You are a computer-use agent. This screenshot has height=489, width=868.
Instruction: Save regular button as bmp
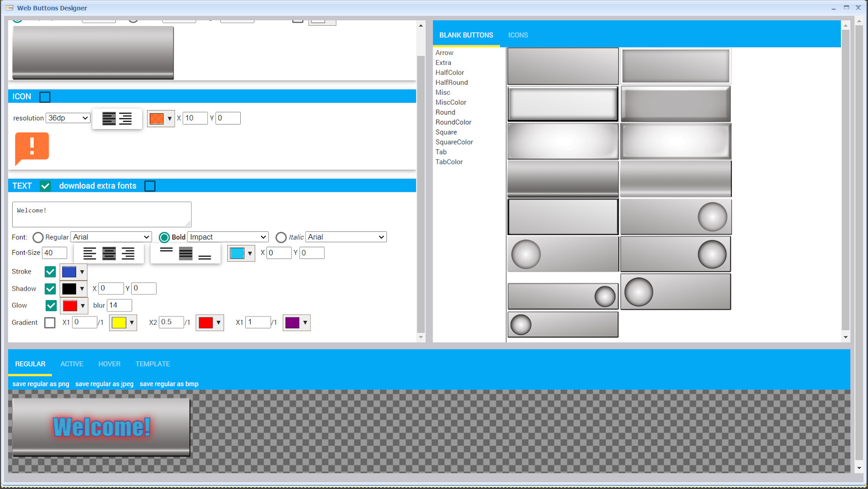169,384
